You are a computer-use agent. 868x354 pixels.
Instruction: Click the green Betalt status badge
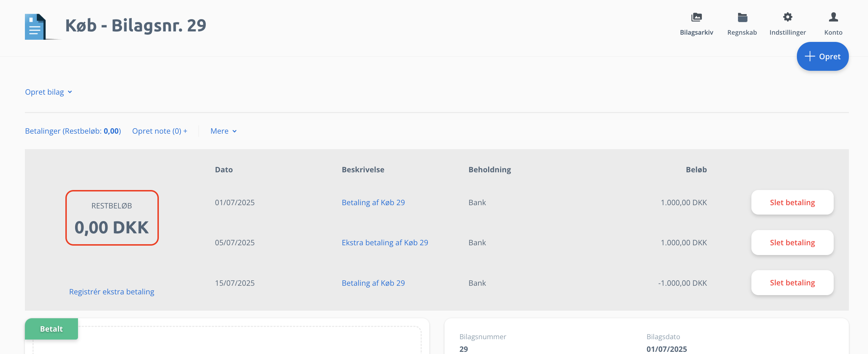tap(51, 329)
